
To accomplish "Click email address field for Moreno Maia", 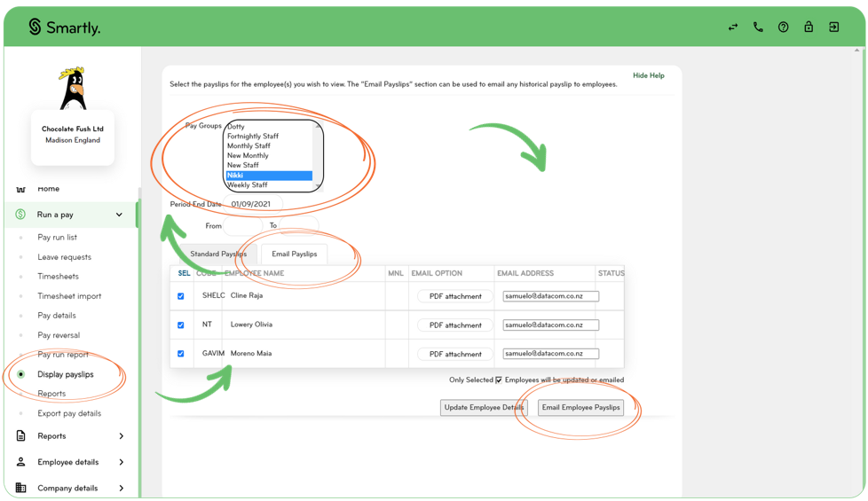I will [x=551, y=353].
